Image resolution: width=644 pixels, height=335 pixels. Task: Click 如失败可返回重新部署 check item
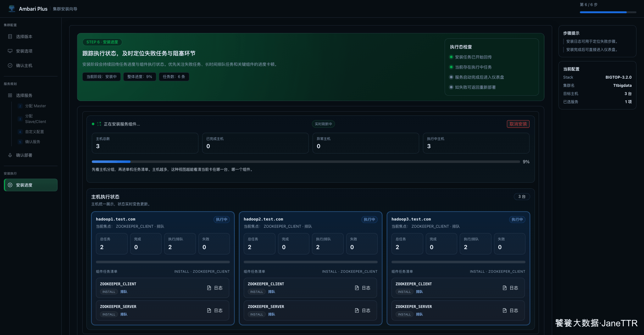click(x=473, y=87)
